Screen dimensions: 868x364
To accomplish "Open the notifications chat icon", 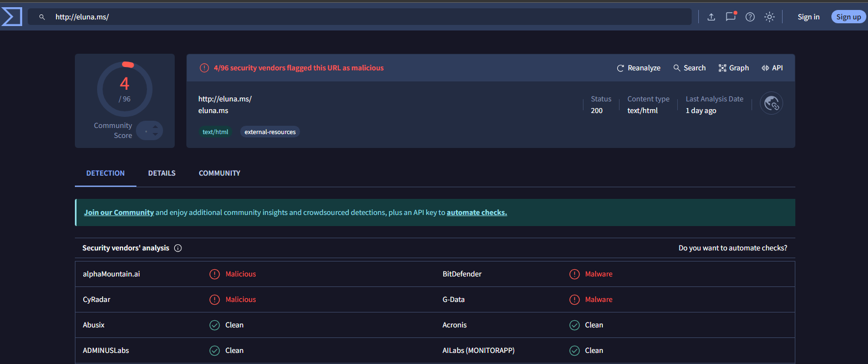I will 730,17.
